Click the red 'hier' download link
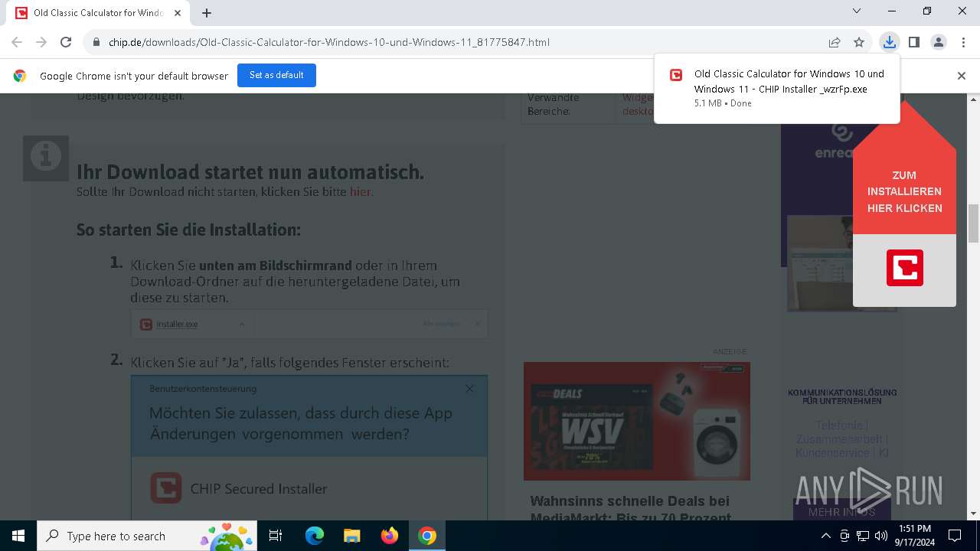This screenshot has width=980, height=551. 361,192
